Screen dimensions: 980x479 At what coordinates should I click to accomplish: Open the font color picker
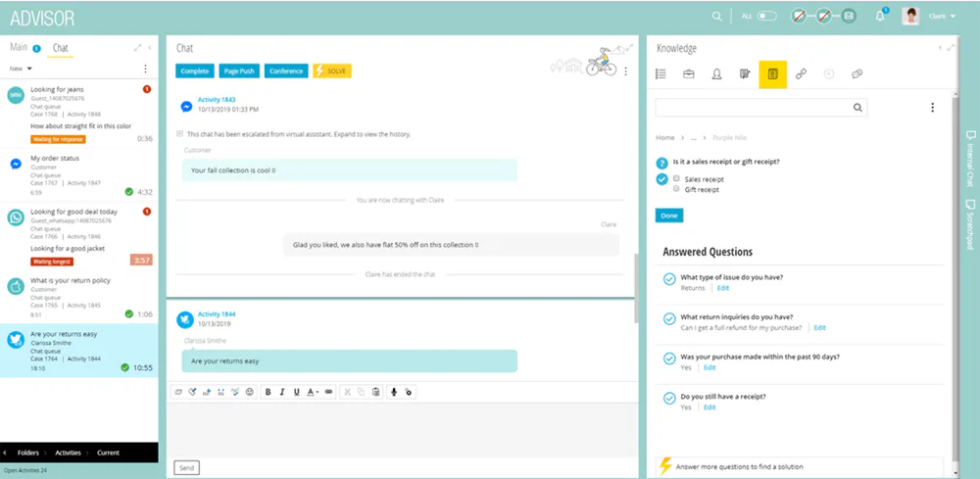313,392
